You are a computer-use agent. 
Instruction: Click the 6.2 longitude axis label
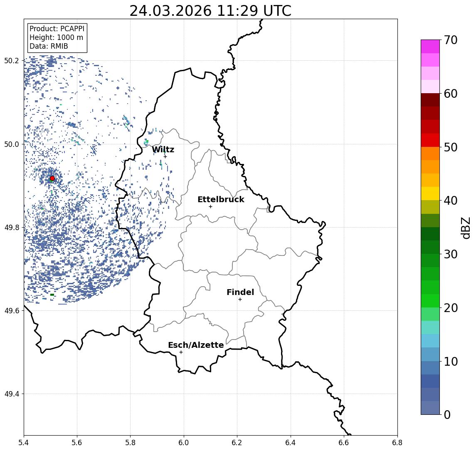point(237,443)
